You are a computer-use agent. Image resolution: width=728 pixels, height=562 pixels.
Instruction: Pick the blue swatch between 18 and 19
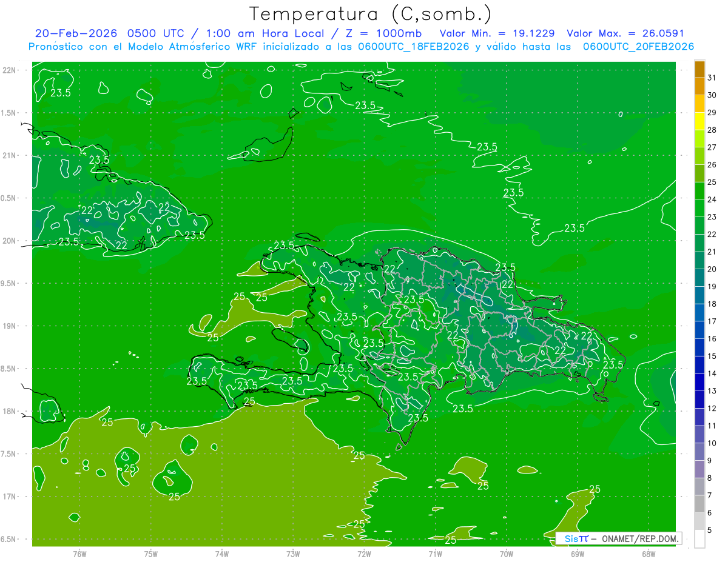click(699, 295)
